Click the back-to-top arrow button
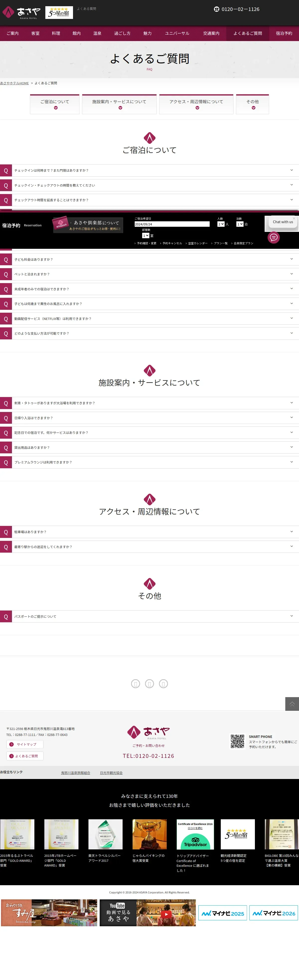 (292, 704)
